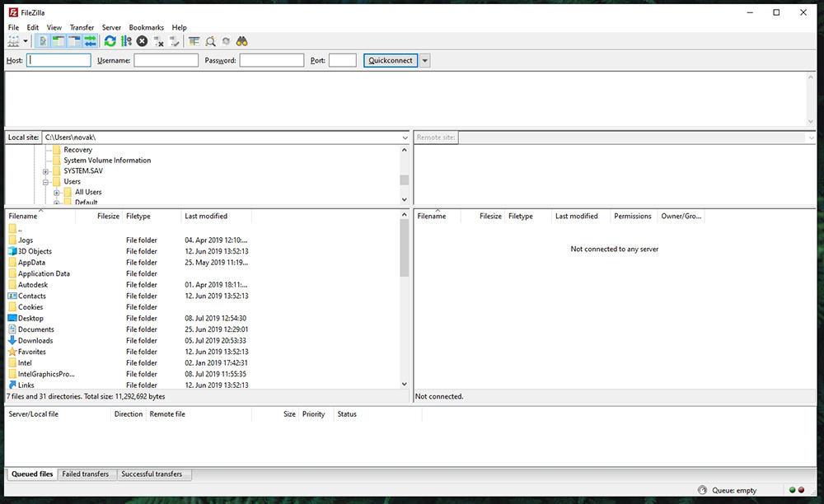This screenshot has width=824, height=504.
Task: Cancel the current operation
Action: pyautogui.click(x=142, y=41)
